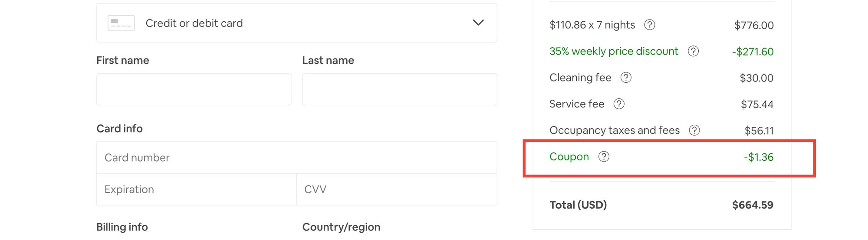
Task: Click the credit card icon
Action: pos(121,23)
